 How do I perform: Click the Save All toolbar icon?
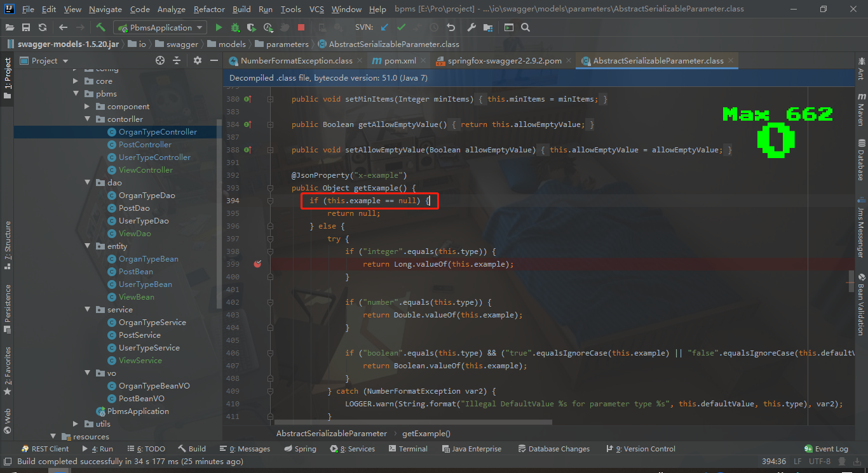click(26, 27)
